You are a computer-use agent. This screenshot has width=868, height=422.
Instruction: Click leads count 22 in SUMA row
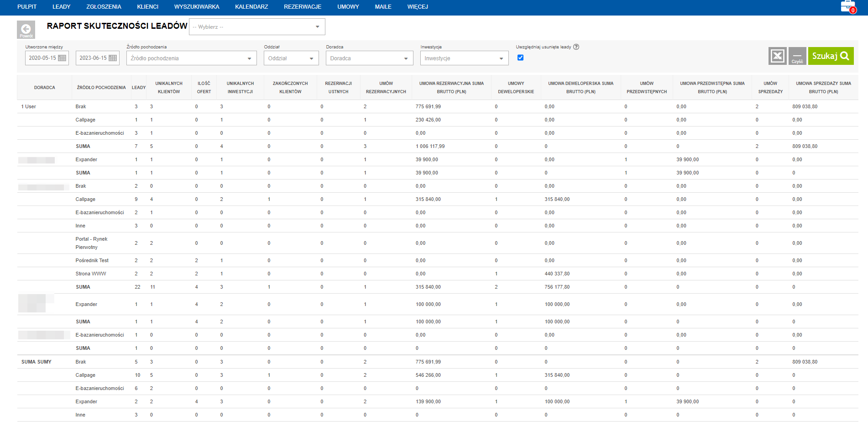[x=137, y=287]
